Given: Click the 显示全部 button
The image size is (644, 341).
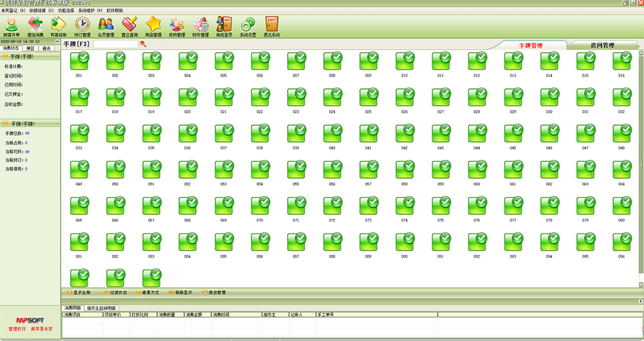Looking at the screenshot, I should click(x=79, y=293).
